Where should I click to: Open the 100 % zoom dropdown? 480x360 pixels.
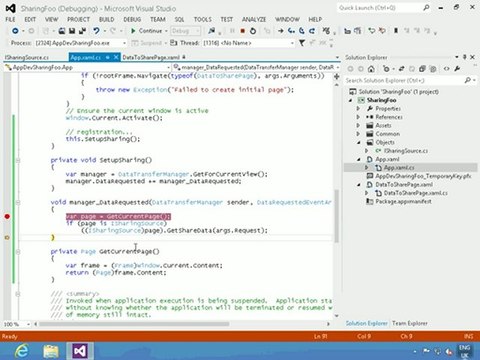coord(28,324)
